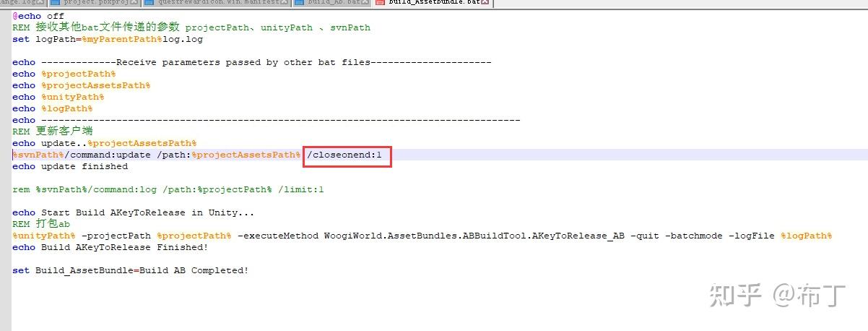Image resolution: width=868 pixels, height=331 pixels.
Task: Close the build_Ab.bat tab
Action: [x=366, y=3]
